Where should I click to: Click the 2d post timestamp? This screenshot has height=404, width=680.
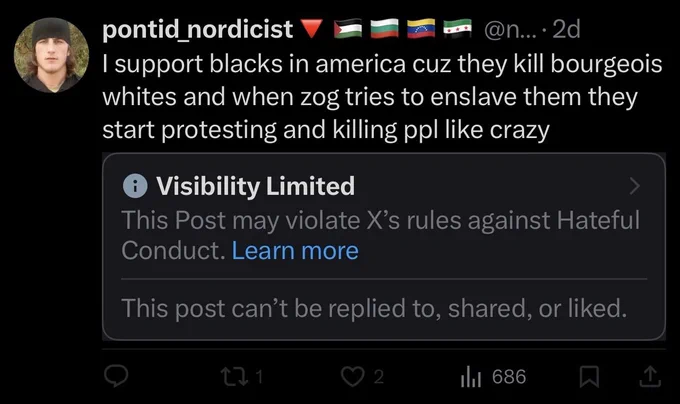tap(566, 29)
